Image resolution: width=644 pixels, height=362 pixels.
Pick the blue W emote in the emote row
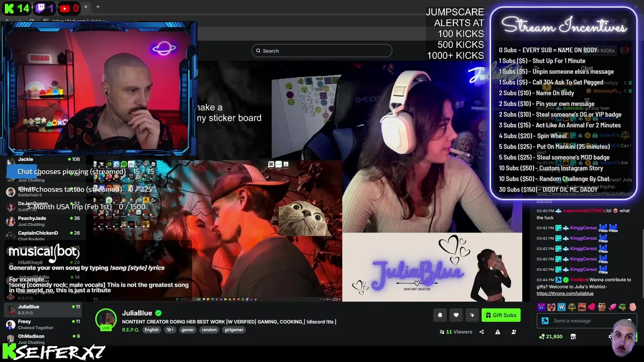pyautogui.click(x=561, y=307)
